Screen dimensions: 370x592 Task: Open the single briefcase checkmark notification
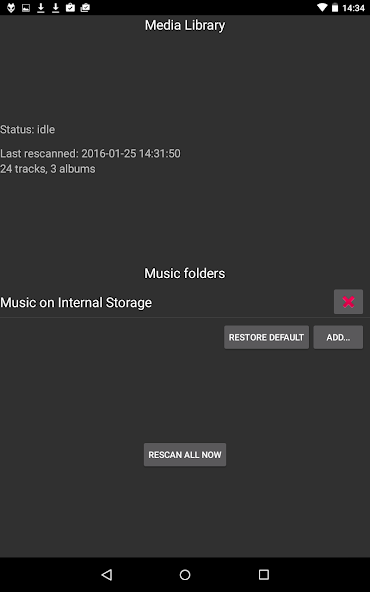(70, 8)
